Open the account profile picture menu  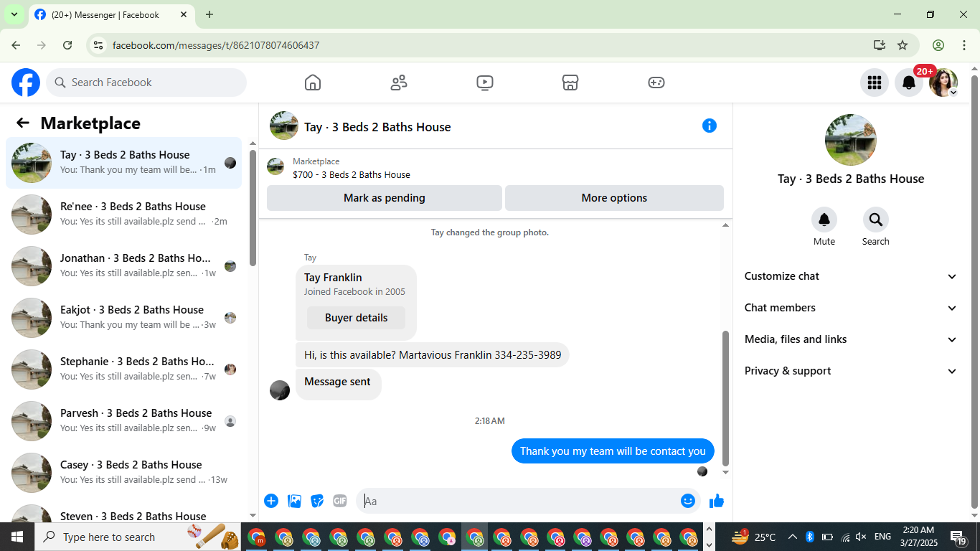point(943,83)
